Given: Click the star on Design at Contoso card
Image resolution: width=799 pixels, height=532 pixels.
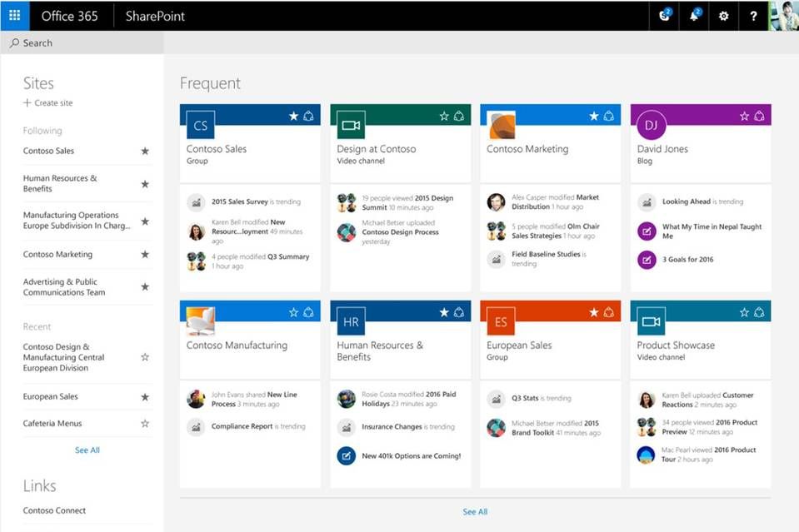Looking at the screenshot, I should 444,116.
